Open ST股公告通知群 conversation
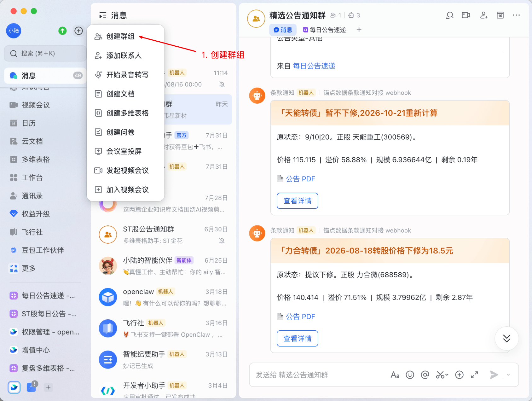Viewport: 532px width, 401px height. tap(163, 235)
